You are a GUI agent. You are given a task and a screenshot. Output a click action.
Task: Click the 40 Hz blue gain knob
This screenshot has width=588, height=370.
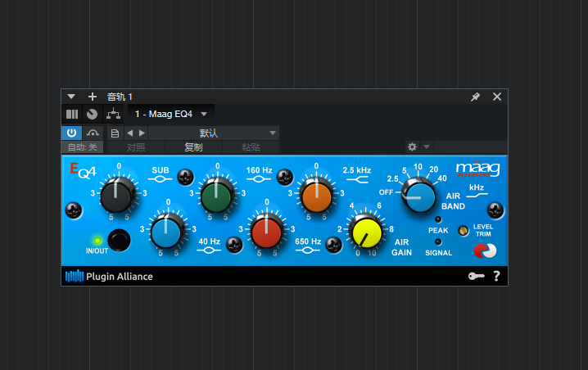point(166,232)
